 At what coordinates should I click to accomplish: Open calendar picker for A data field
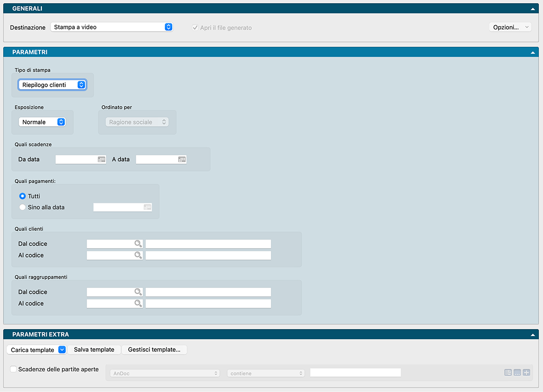[x=182, y=159]
